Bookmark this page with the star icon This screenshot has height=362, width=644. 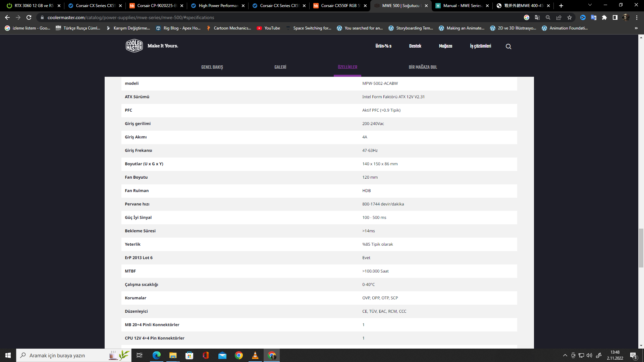tap(570, 17)
